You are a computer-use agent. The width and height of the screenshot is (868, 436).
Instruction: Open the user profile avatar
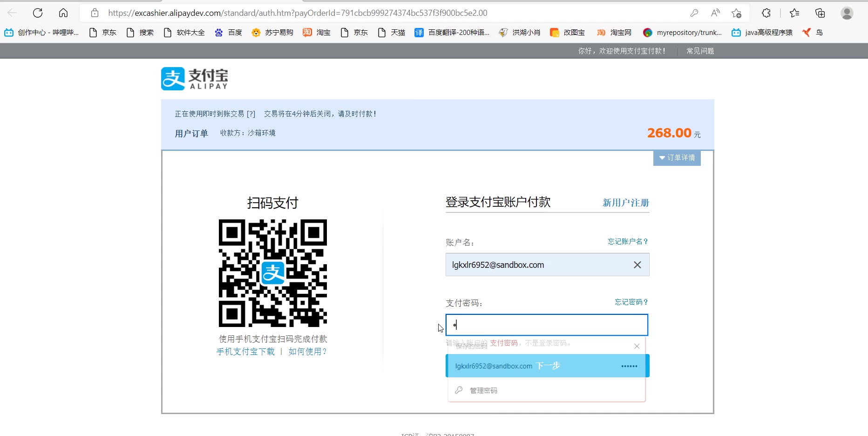tap(847, 13)
